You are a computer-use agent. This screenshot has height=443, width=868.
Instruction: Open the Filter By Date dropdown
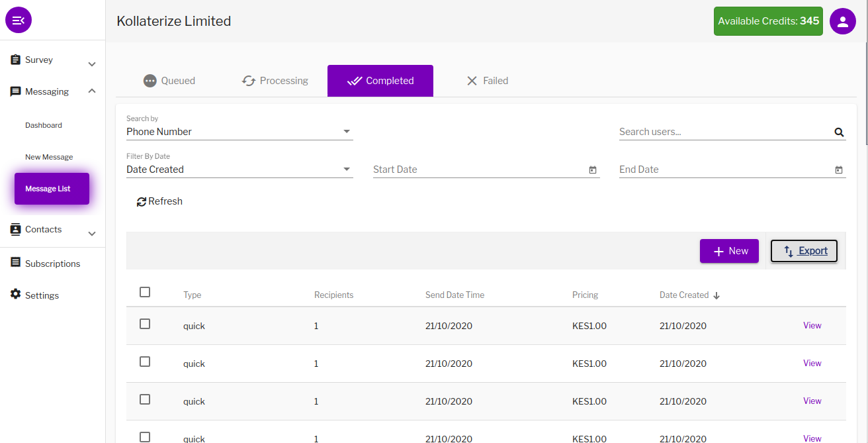(x=239, y=170)
